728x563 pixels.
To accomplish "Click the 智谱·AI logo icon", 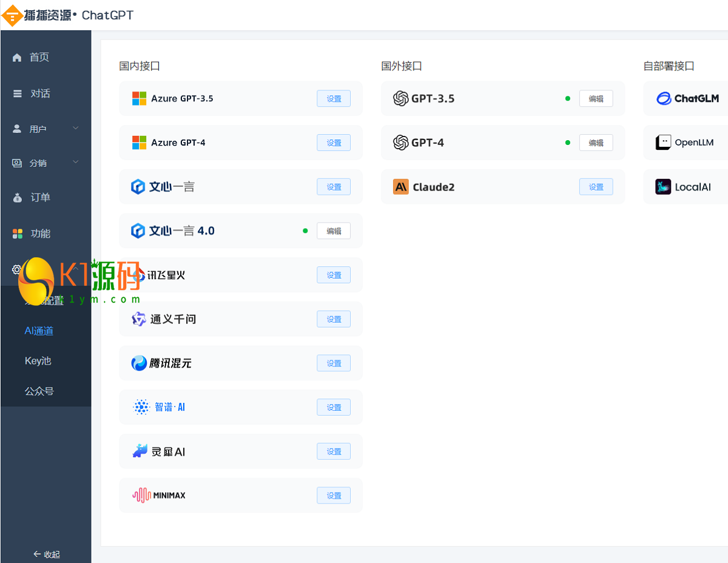I will point(141,407).
